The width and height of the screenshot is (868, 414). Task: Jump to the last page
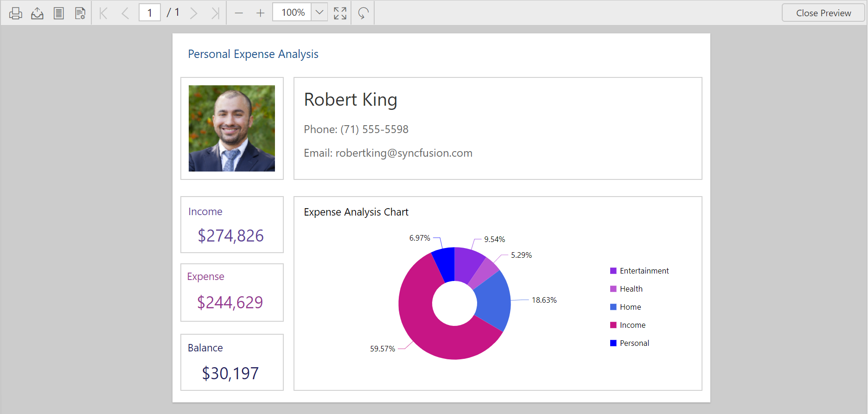tap(215, 13)
